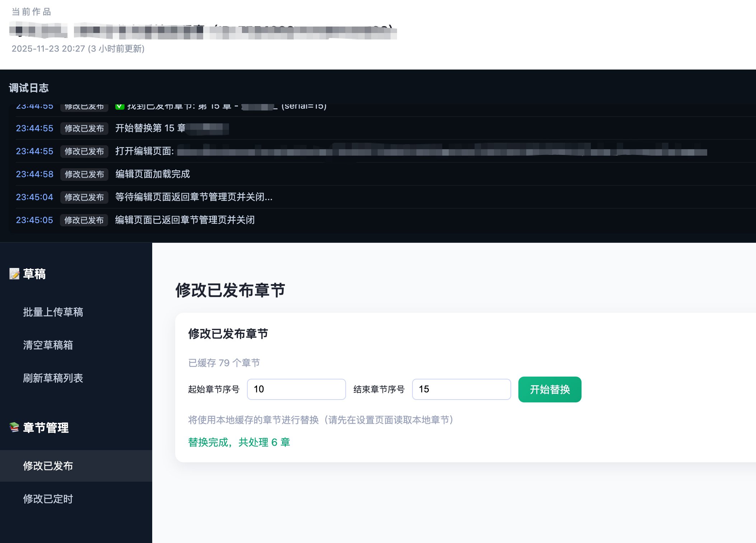This screenshot has height=543, width=756.
Task: Click the 调试日志 panel header
Action: (x=29, y=88)
